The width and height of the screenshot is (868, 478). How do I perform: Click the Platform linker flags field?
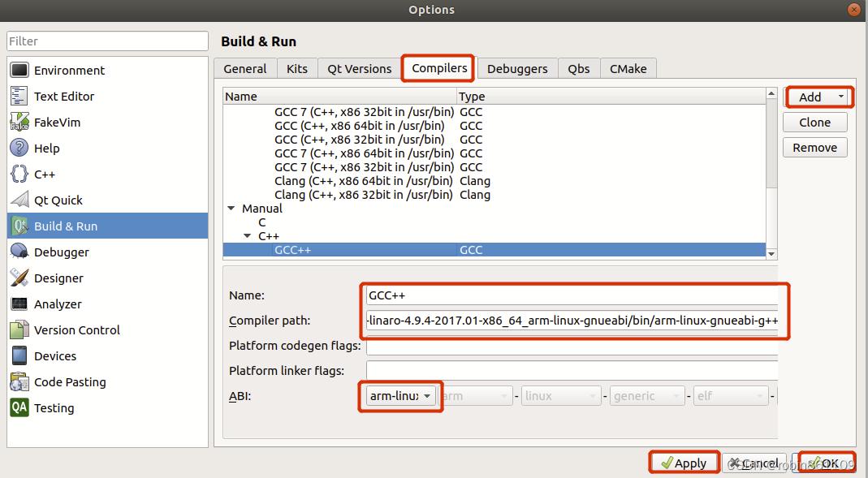coord(572,371)
